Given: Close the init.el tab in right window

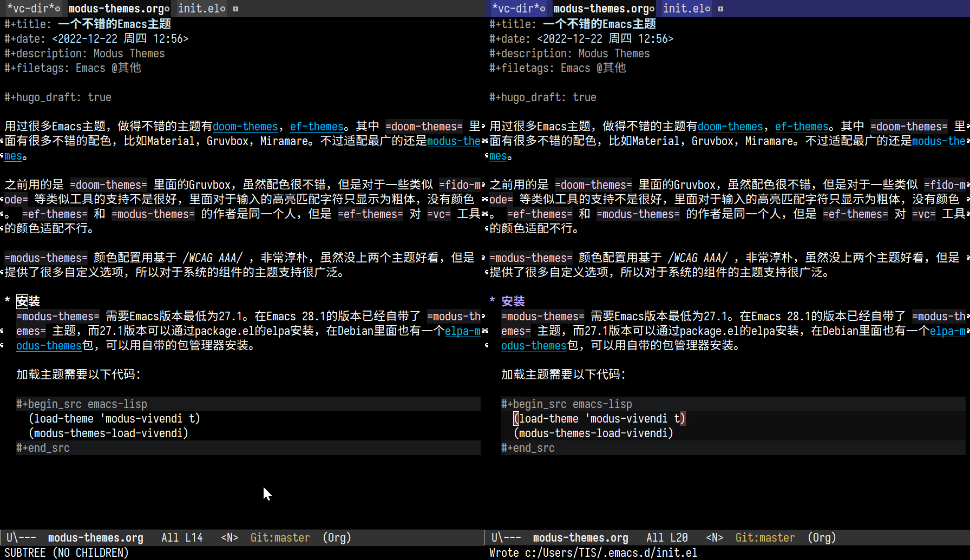Looking at the screenshot, I should point(707,9).
